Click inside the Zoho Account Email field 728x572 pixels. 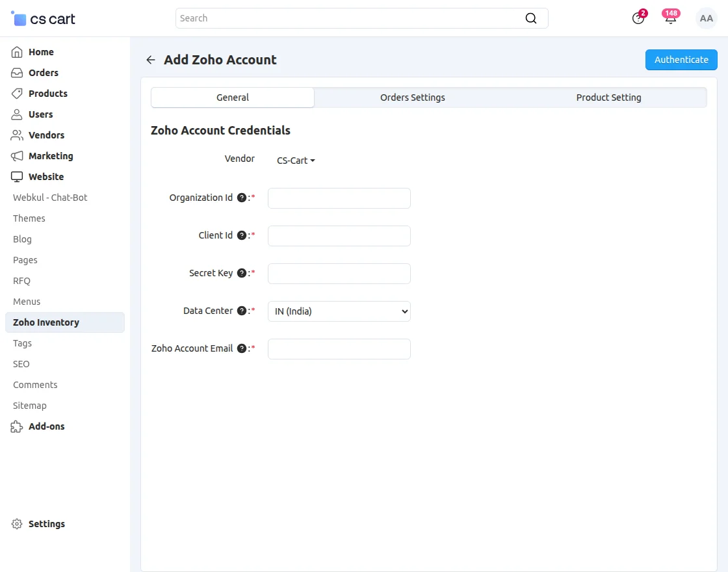pos(339,349)
